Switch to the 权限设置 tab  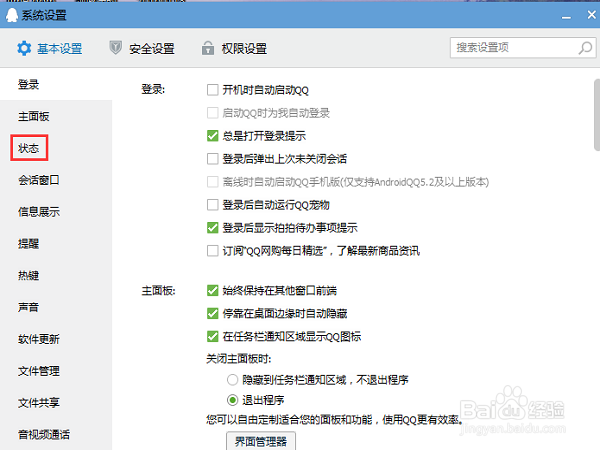tap(235, 49)
